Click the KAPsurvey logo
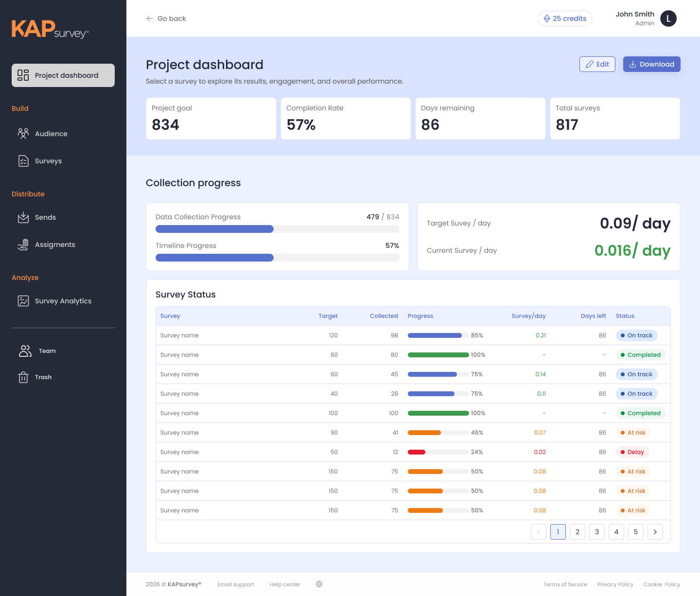The width and height of the screenshot is (700, 596). pyautogui.click(x=50, y=29)
